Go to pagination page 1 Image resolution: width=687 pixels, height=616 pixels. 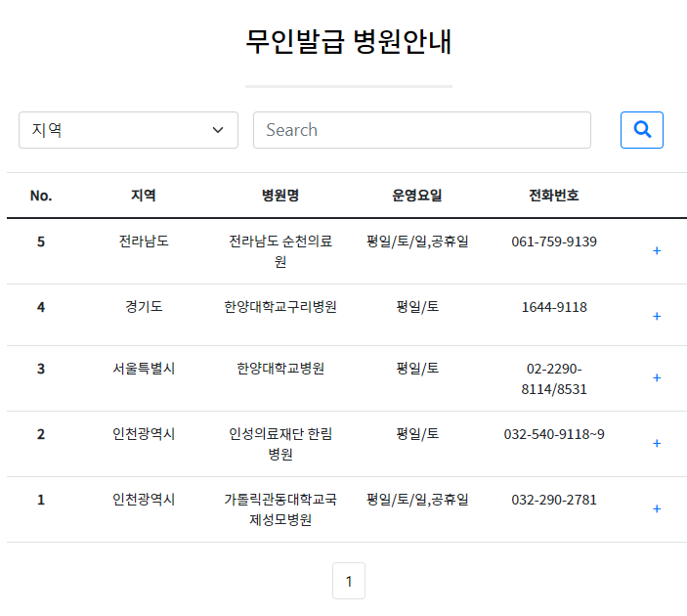(x=349, y=581)
